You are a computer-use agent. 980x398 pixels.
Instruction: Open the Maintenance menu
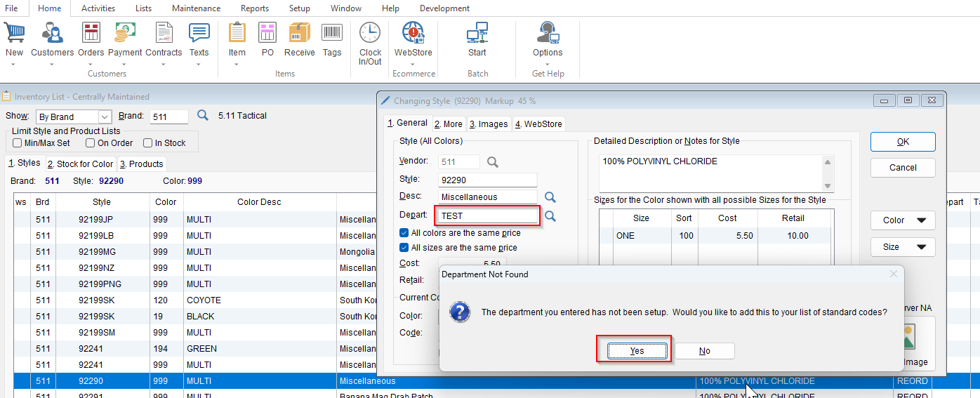pos(197,8)
